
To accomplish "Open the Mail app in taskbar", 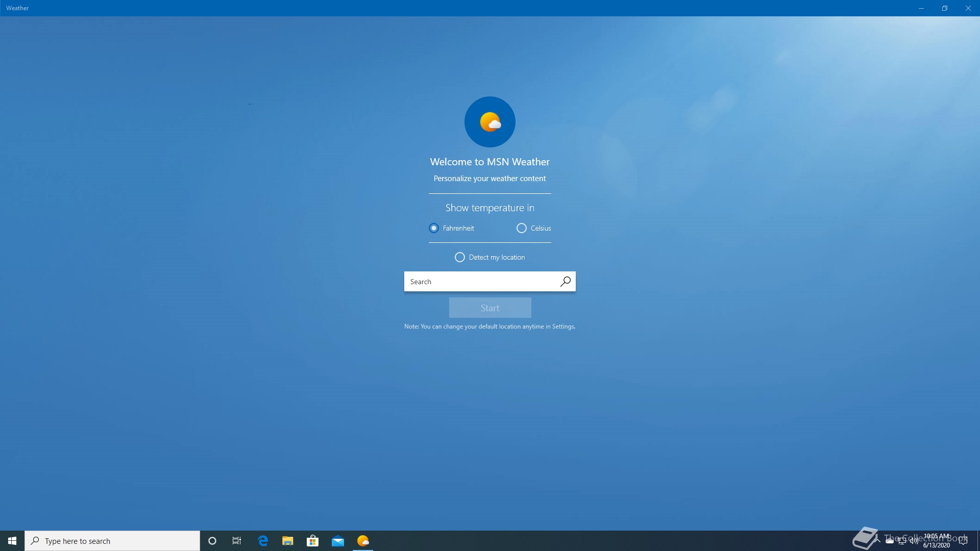I will point(337,541).
